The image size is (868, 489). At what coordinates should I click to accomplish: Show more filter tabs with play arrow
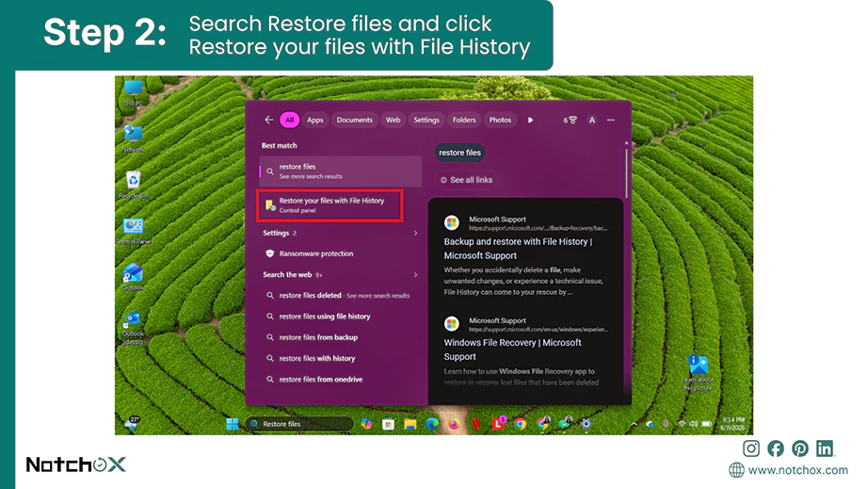point(530,120)
